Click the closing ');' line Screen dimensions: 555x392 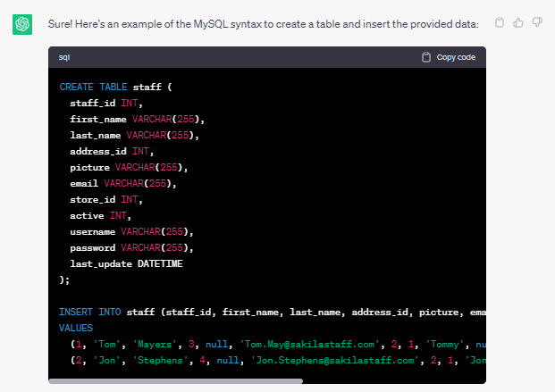pos(64,280)
